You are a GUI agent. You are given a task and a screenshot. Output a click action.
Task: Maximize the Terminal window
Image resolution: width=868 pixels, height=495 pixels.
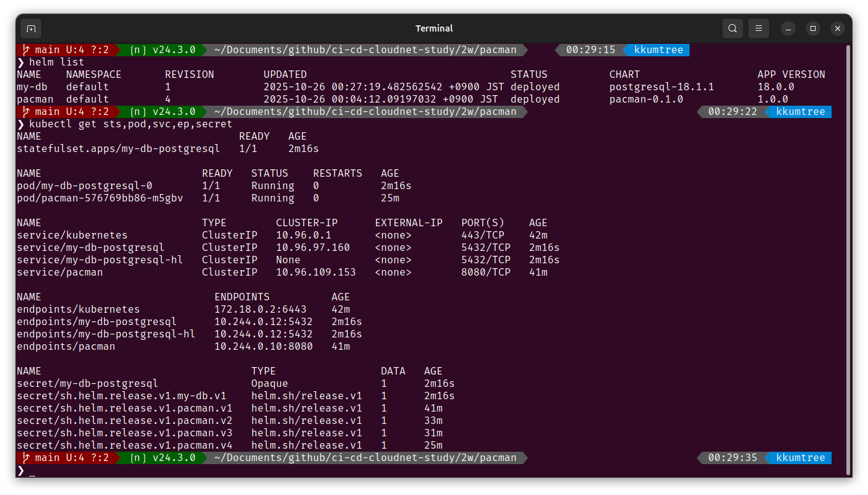(x=813, y=28)
